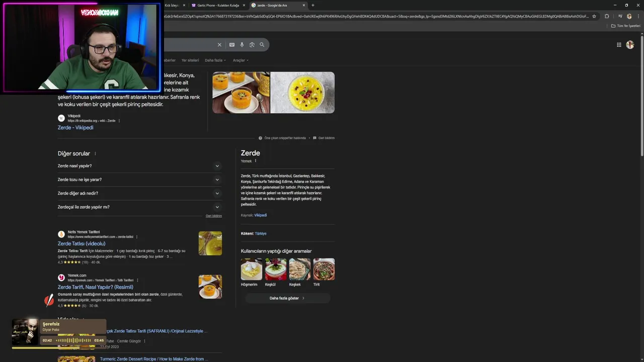This screenshot has height=362, width=644.
Task: Expand Zerde diğer adı nedir? question
Action: [140, 193]
